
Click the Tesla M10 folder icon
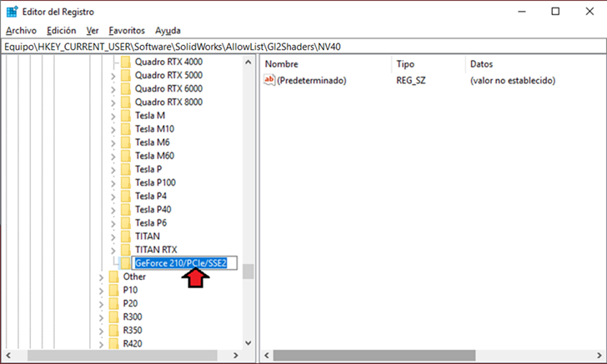point(125,129)
